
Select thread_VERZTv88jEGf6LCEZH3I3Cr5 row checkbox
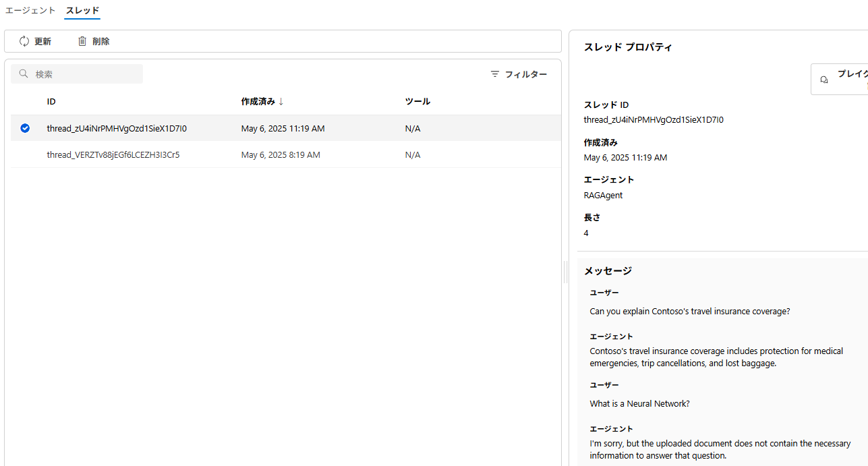pos(25,154)
